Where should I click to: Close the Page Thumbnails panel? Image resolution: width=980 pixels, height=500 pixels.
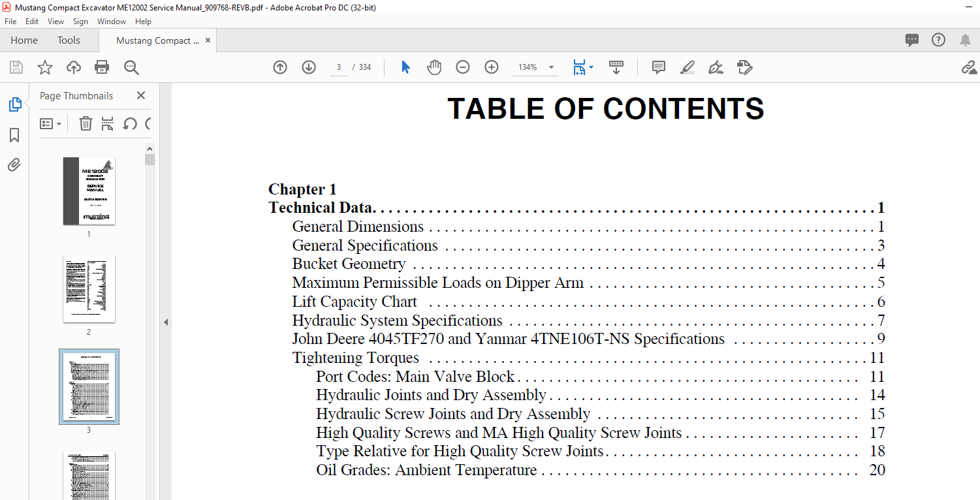tap(140, 95)
